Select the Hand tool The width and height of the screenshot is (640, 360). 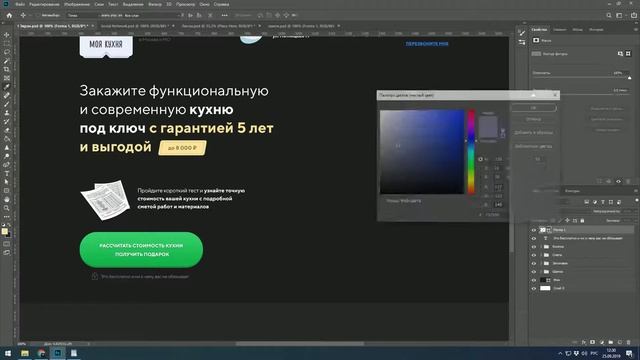(7, 199)
